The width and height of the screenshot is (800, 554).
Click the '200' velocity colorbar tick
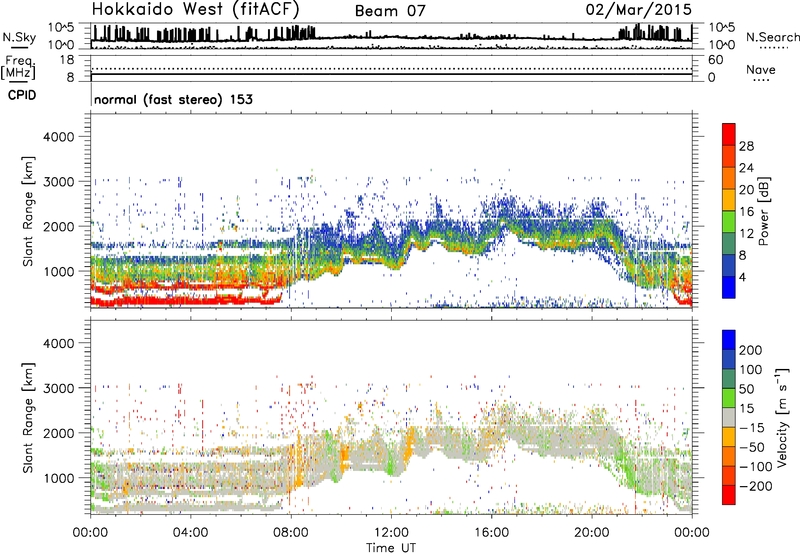751,350
